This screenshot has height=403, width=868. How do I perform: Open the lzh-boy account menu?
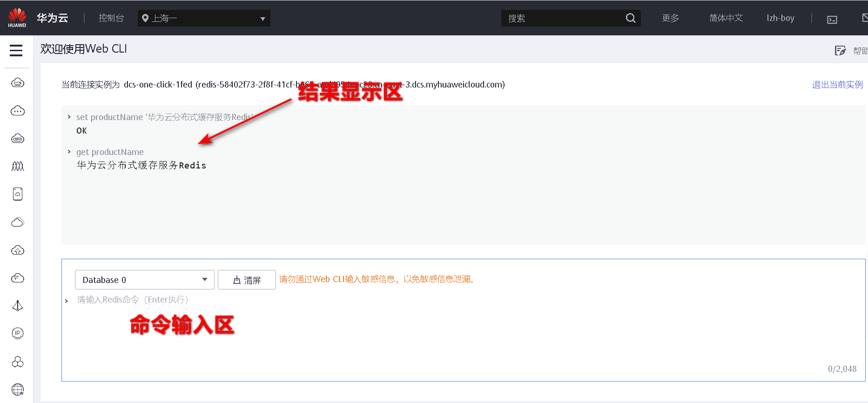click(781, 18)
